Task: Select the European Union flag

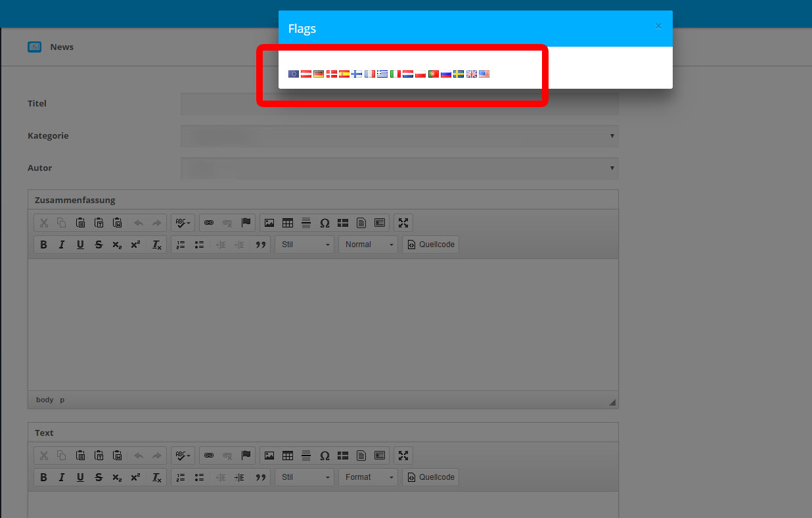Action: click(x=294, y=74)
